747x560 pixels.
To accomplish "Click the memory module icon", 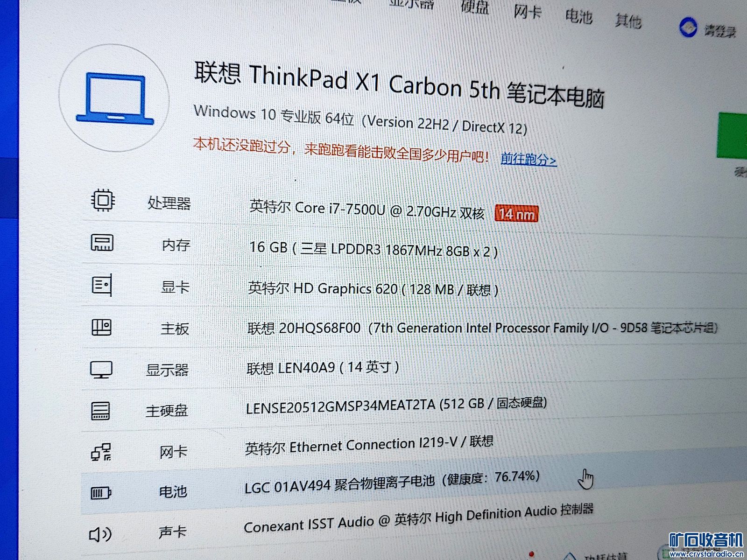I will pyautogui.click(x=102, y=243).
